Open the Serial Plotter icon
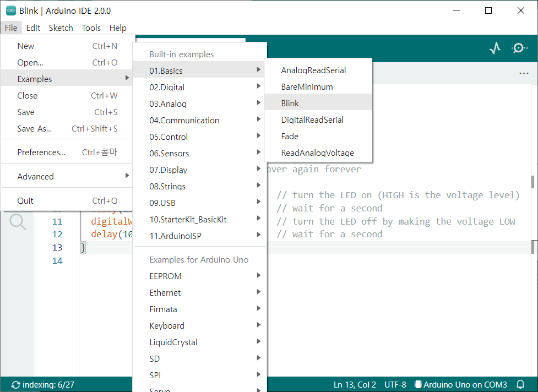The width and height of the screenshot is (538, 392). (x=494, y=48)
